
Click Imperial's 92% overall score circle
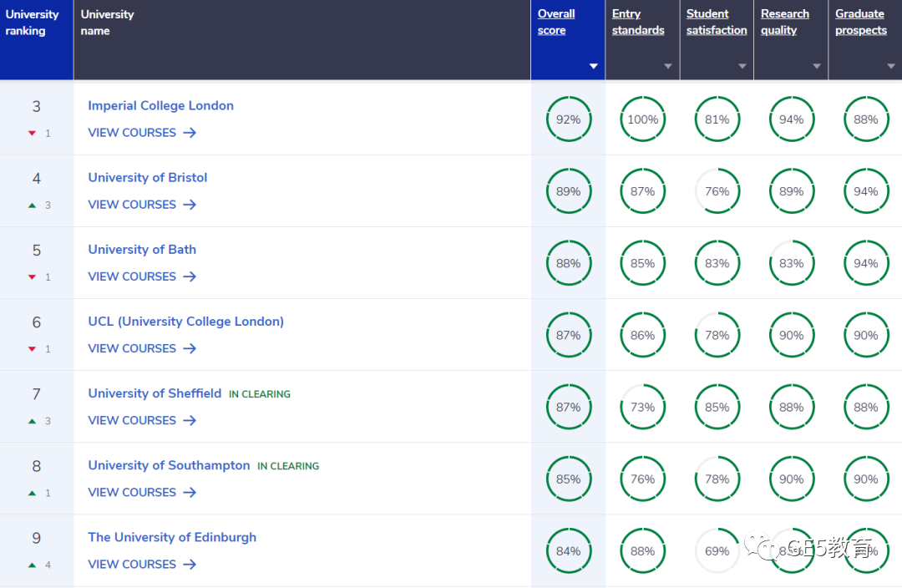coord(569,119)
